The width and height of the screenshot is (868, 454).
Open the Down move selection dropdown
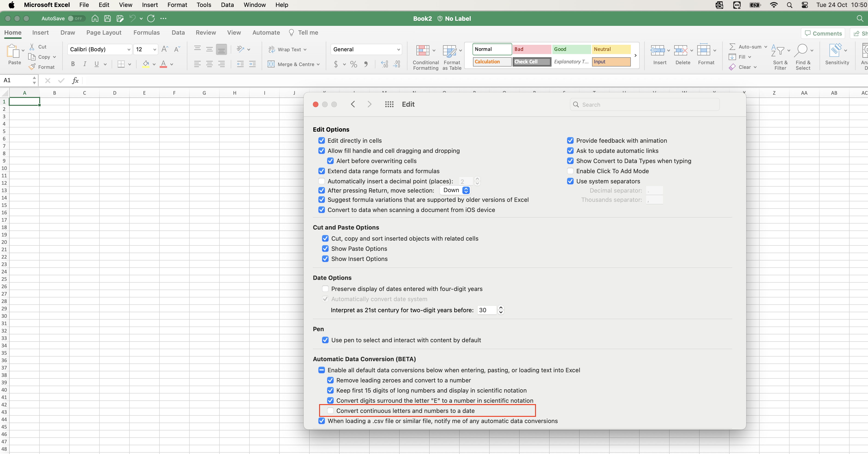(455, 190)
